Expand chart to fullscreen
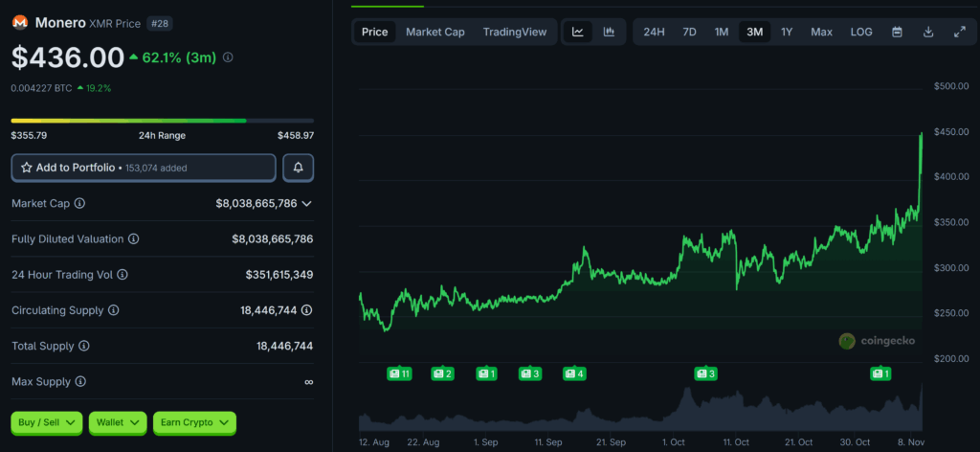The height and width of the screenshot is (452, 980). [x=960, y=32]
